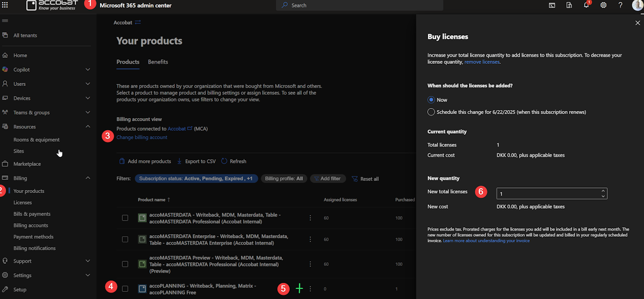Switch to the Benefits tab

pyautogui.click(x=158, y=62)
